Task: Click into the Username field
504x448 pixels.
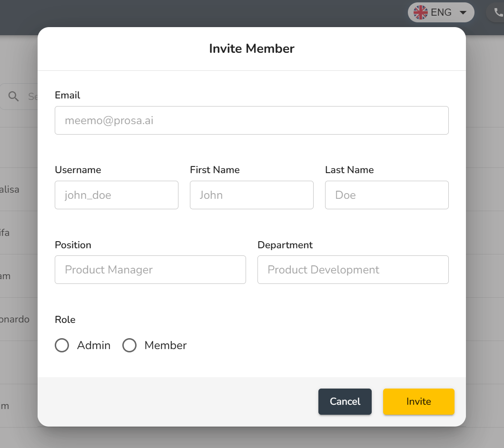Action: 117,195
